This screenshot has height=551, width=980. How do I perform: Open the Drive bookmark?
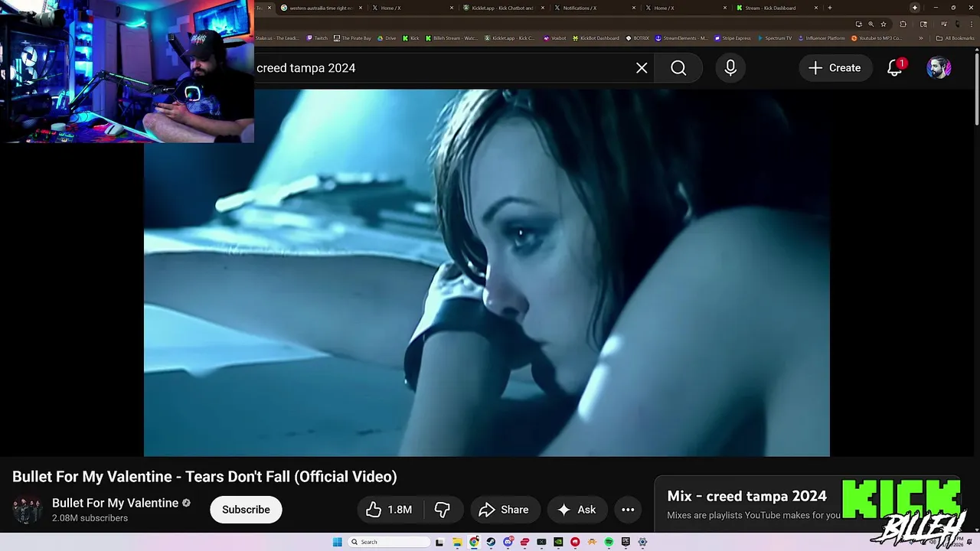387,38
